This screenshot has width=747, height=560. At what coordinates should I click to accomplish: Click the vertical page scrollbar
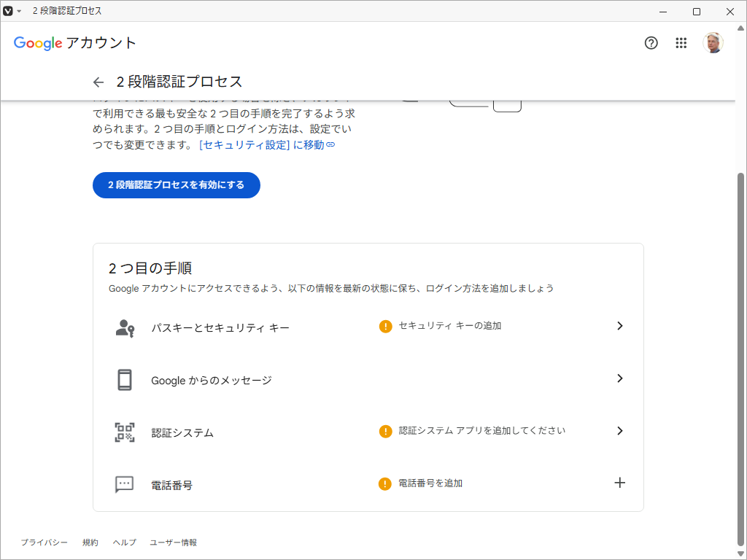(741, 365)
